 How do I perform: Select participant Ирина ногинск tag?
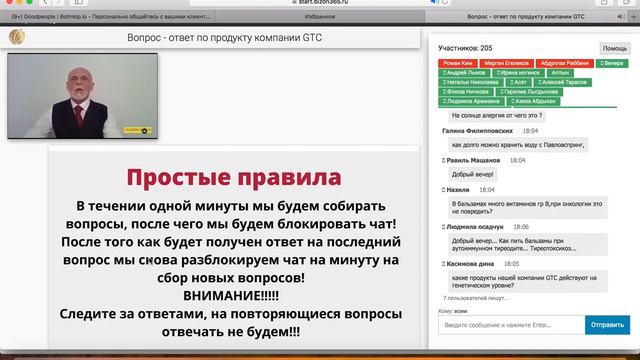coord(518,73)
